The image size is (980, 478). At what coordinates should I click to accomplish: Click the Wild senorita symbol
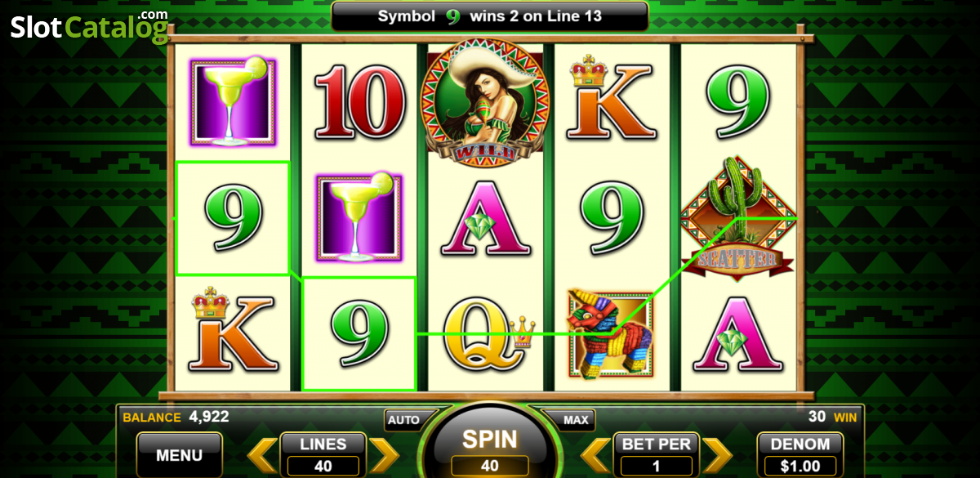click(485, 102)
